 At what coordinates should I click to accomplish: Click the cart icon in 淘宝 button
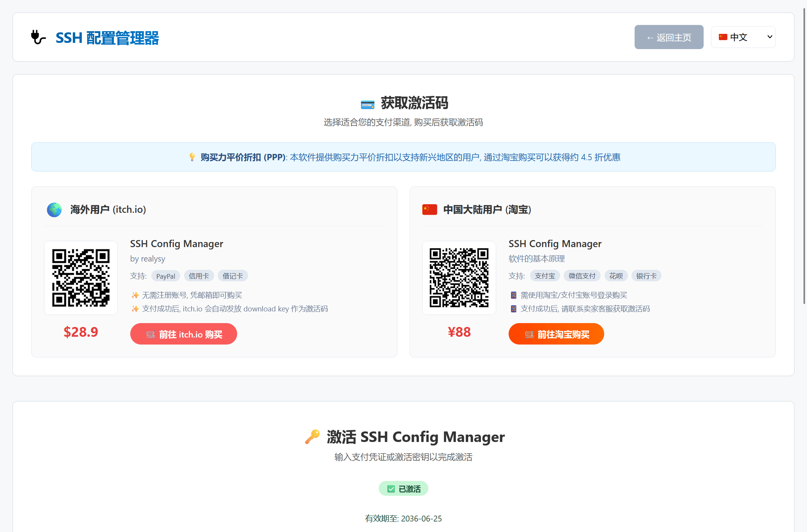(x=529, y=334)
